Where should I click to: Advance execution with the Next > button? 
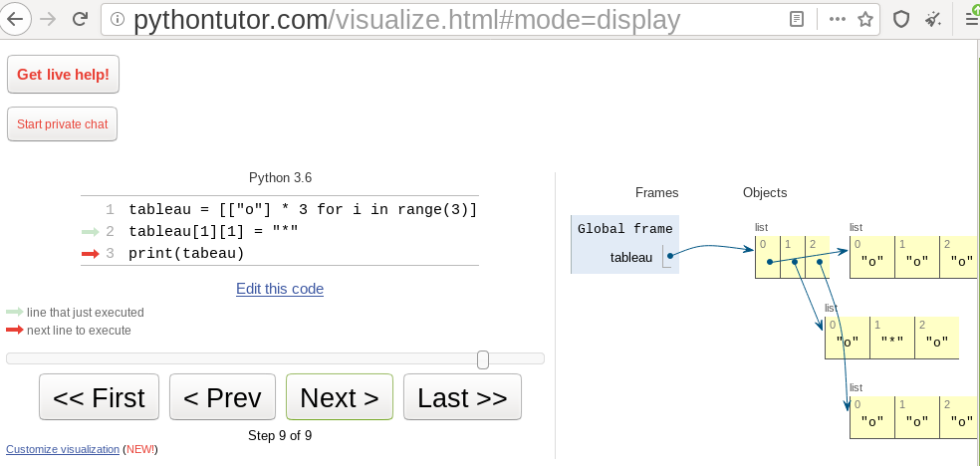tap(339, 398)
